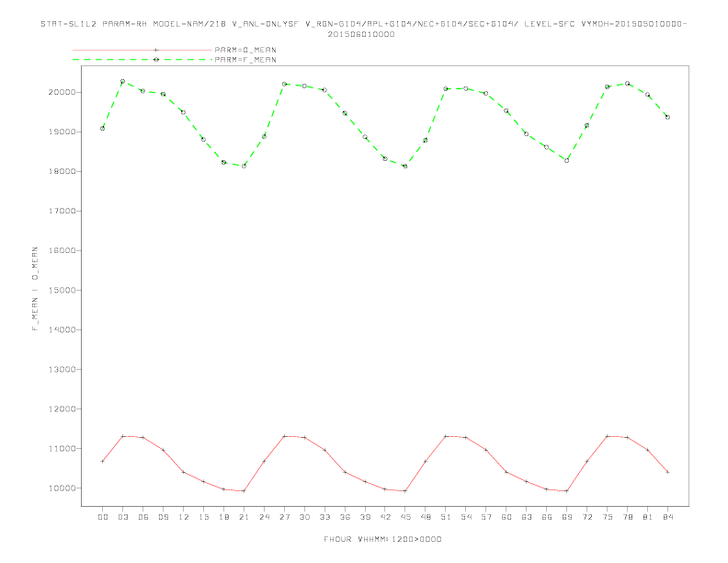
Task: Select the 14000 y-axis tick label
Action: click(62, 330)
